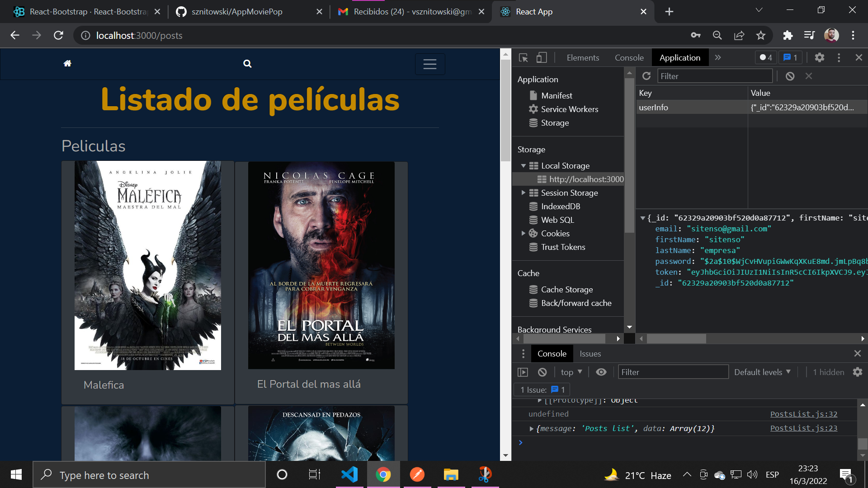The image size is (868, 488).
Task: Open the search icon in the React navbar
Action: [247, 64]
